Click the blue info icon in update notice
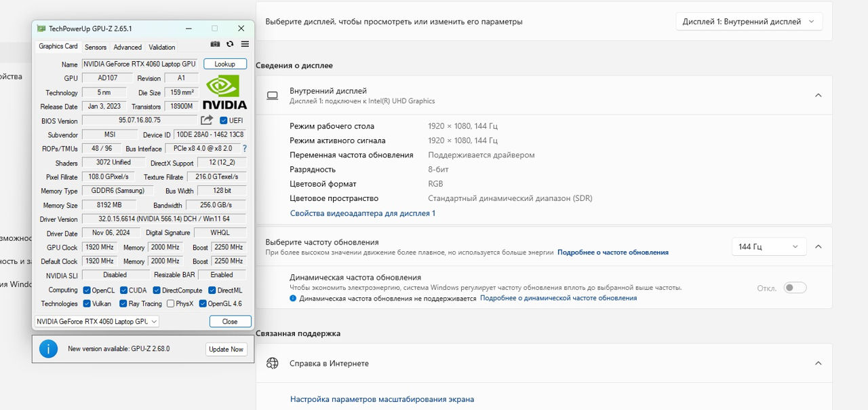The height and width of the screenshot is (410, 868). [48, 349]
